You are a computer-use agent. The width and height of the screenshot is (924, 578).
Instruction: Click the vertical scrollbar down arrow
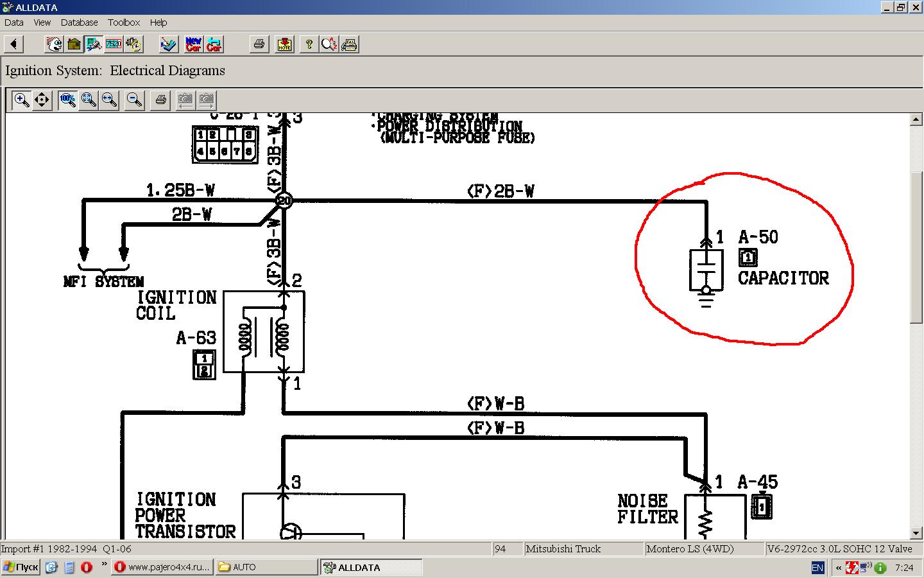click(916, 533)
